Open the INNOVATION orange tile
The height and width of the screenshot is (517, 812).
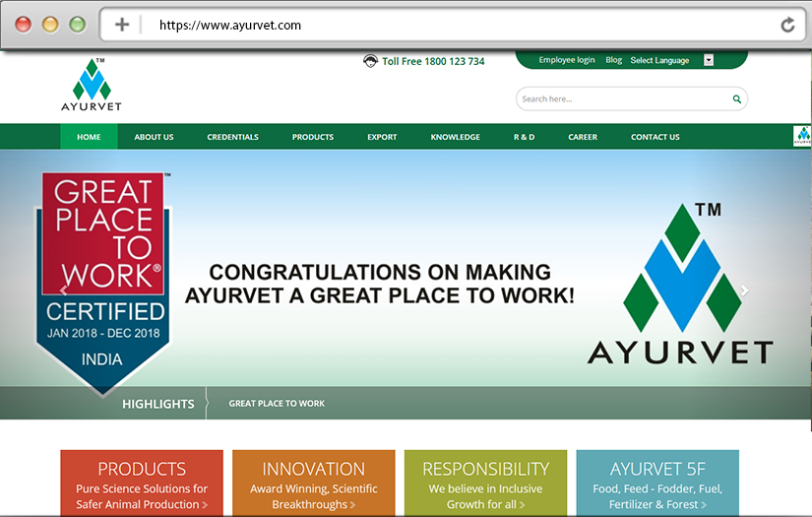pos(314,483)
